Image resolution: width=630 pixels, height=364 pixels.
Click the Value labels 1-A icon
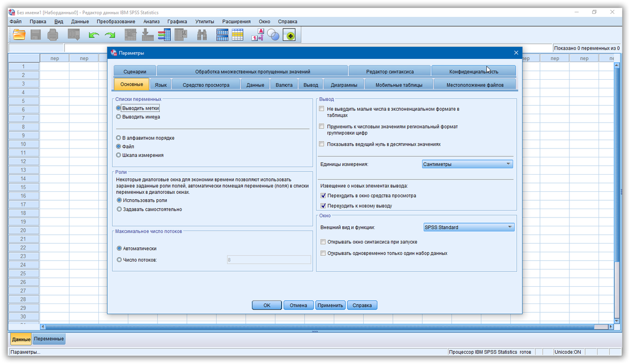(x=258, y=34)
